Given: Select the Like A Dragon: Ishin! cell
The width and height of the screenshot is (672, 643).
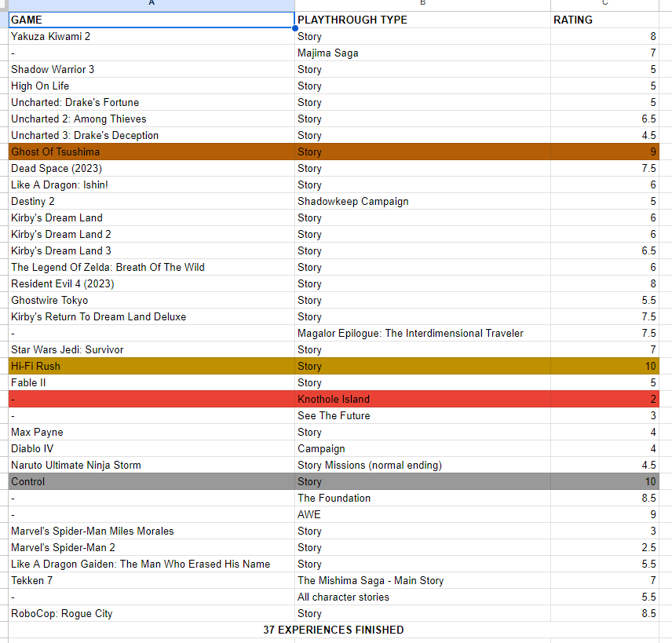Looking at the screenshot, I should 152,184.
